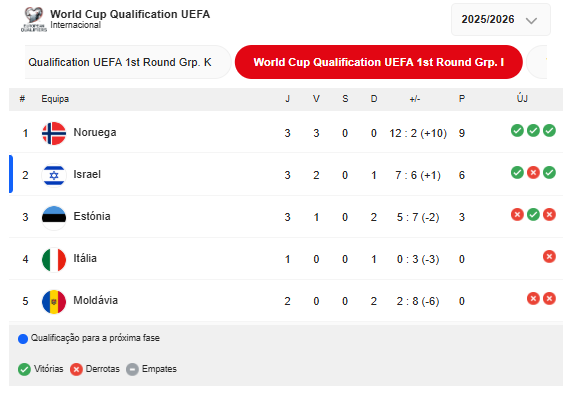Image resolution: width=569 pixels, height=399 pixels.
Task: Click Norway's first green win icon
Action: pos(517,130)
